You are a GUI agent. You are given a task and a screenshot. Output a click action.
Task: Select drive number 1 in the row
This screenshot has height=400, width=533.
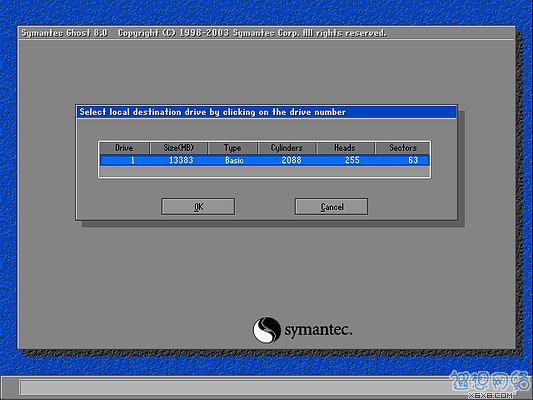click(133, 160)
